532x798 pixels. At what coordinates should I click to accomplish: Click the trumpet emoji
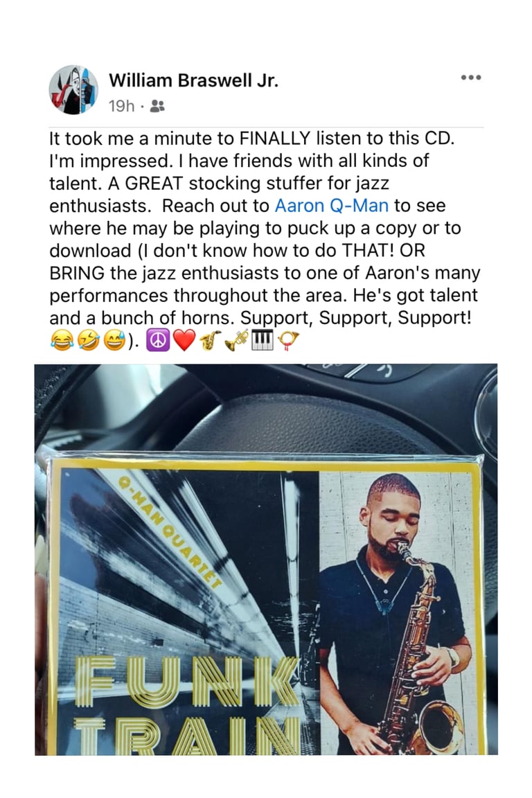pos(237,341)
